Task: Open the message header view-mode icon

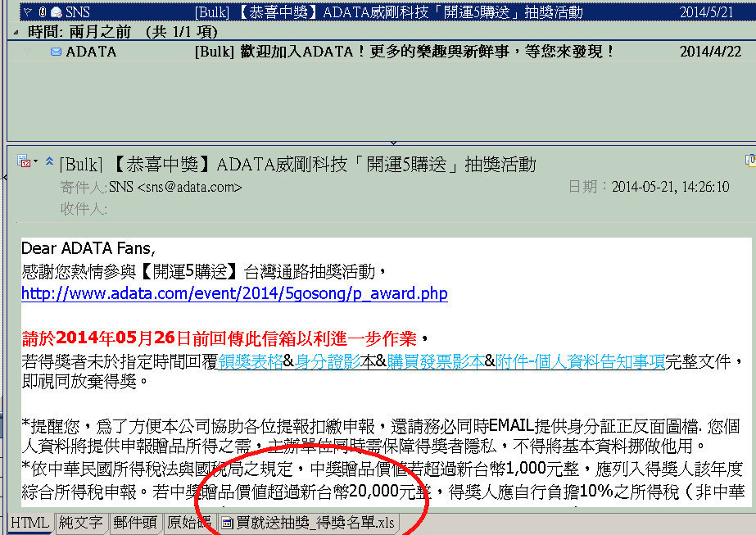Action: (23, 161)
